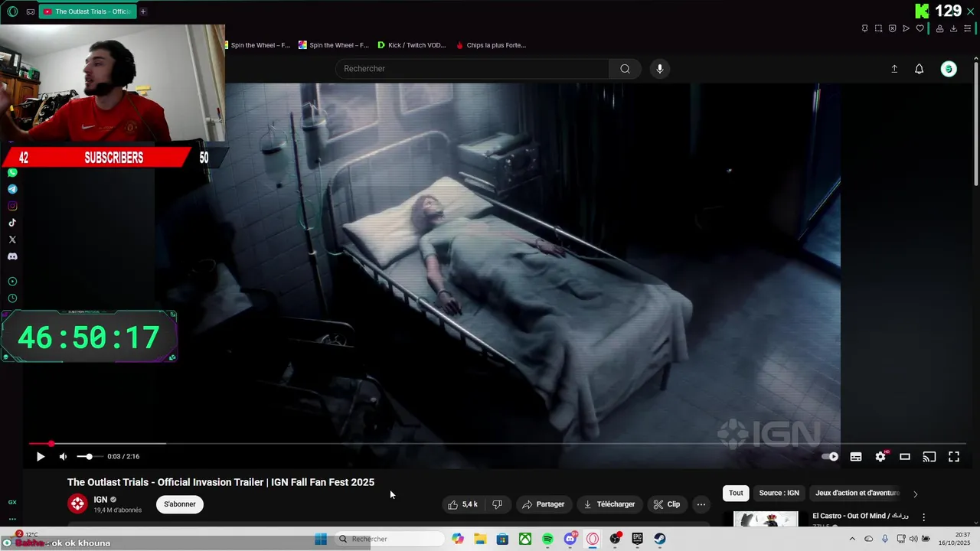Viewport: 980px width, 551px height.
Task: Open the browser profile account icon
Action: [x=939, y=28]
